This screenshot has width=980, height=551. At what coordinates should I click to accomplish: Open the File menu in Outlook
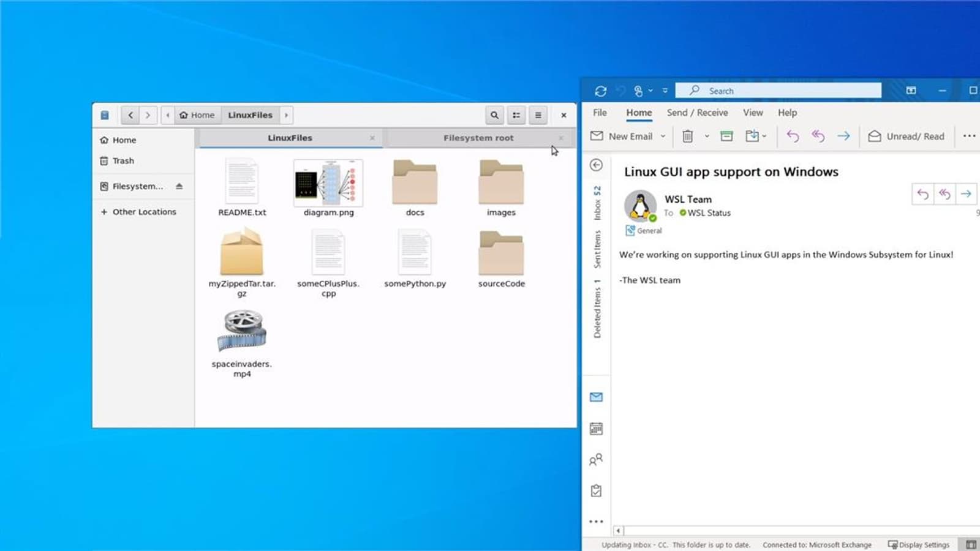(600, 113)
